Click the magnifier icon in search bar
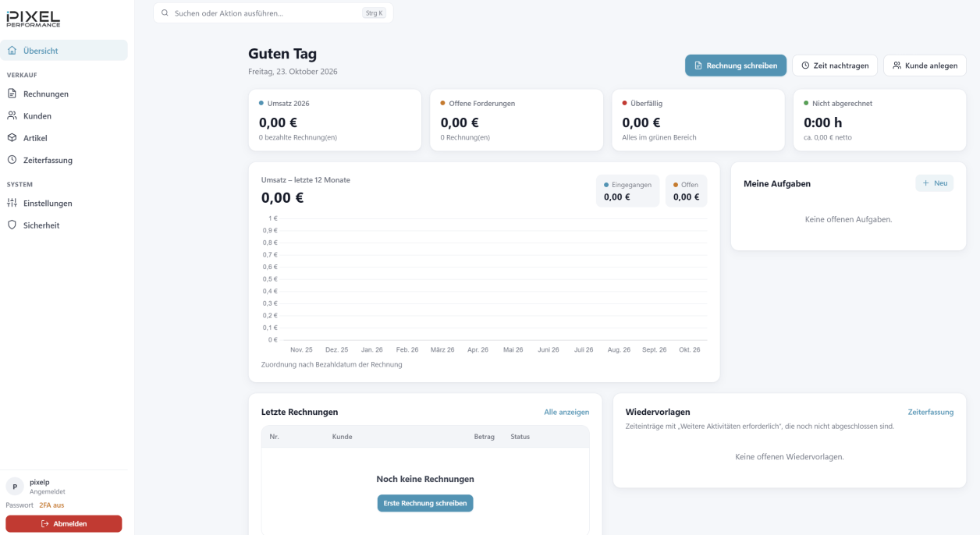980x535 pixels. tap(165, 13)
